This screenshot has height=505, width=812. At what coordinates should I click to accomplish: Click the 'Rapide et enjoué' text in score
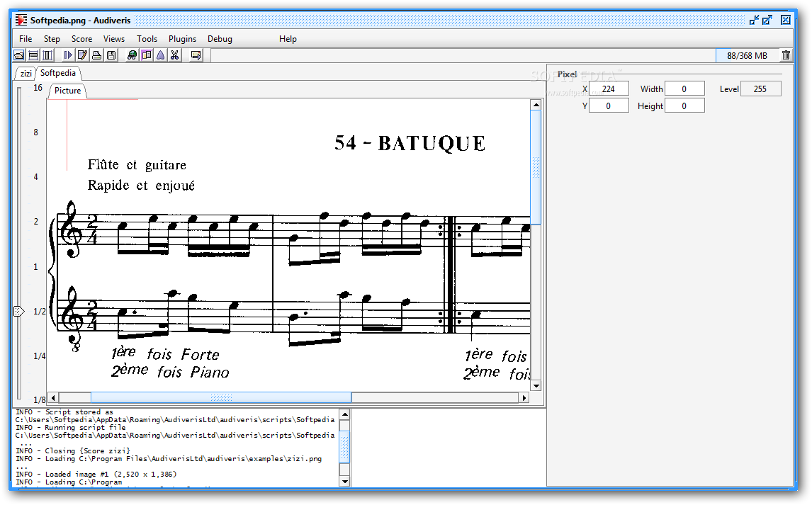(x=141, y=186)
